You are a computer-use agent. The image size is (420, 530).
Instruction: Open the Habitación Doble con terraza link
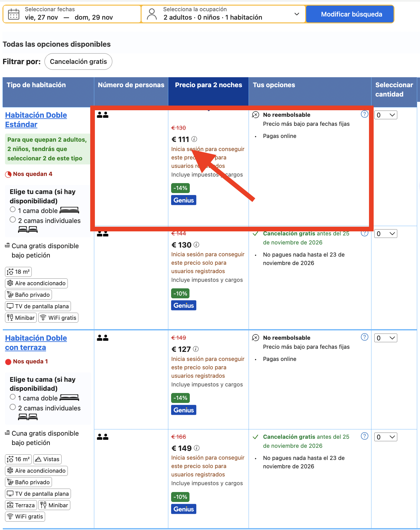coord(36,343)
